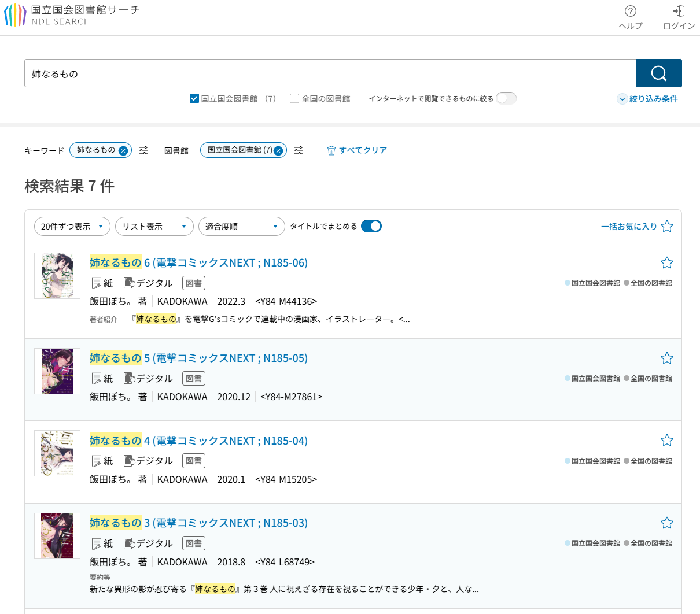Click call number <Y84-M15205>
Image resolution: width=700 pixels, height=614 pixels.
[x=286, y=479]
